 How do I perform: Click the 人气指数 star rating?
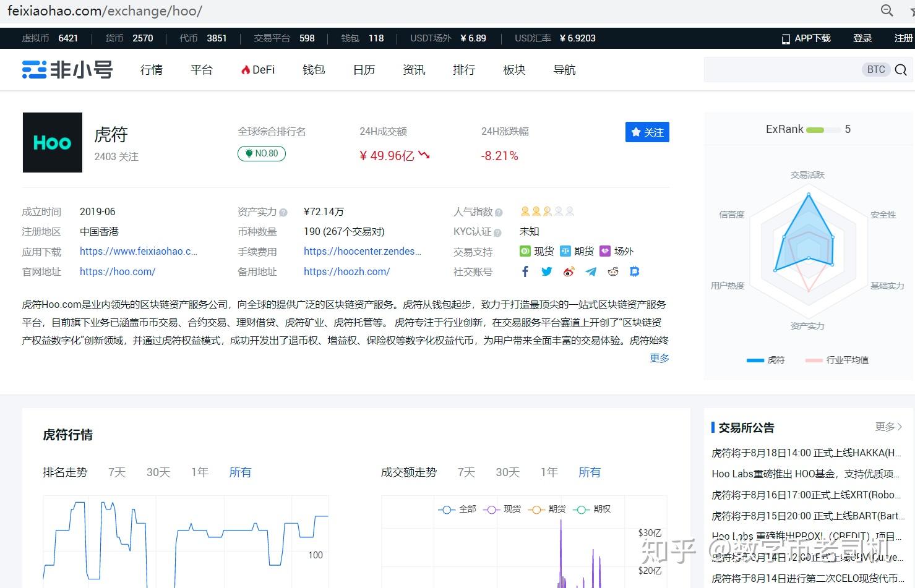(x=548, y=211)
